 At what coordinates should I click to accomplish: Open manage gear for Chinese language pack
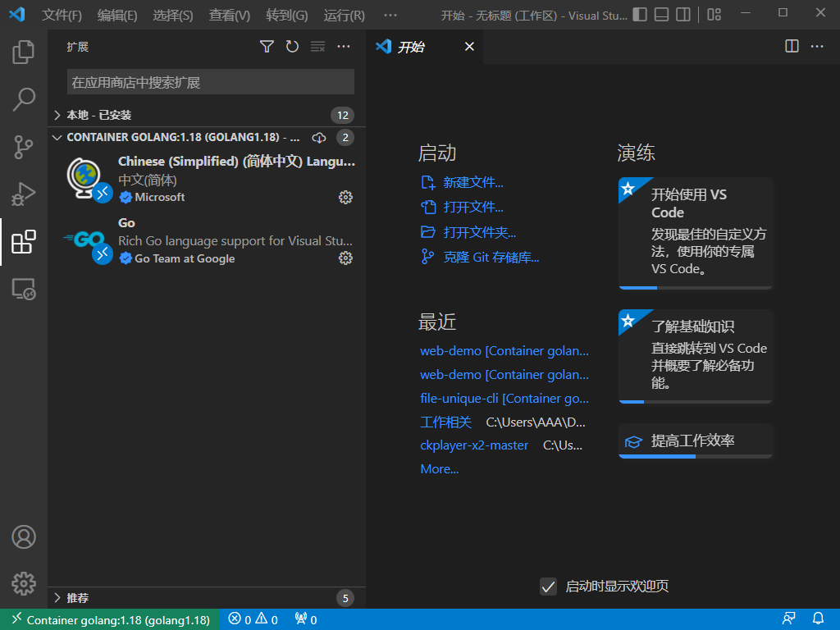coord(345,197)
